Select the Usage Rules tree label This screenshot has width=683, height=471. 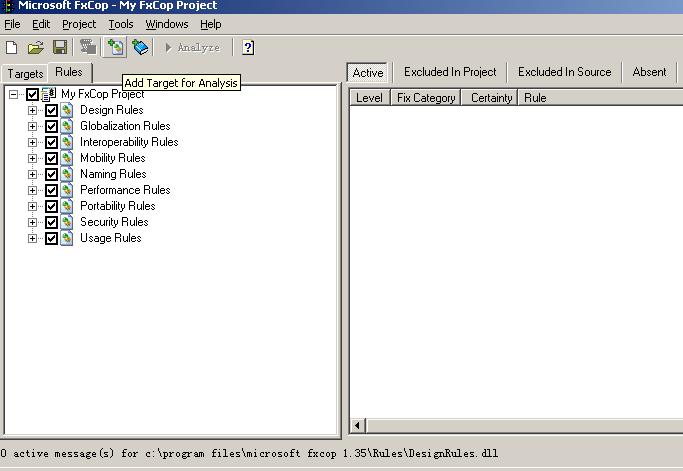pos(111,238)
